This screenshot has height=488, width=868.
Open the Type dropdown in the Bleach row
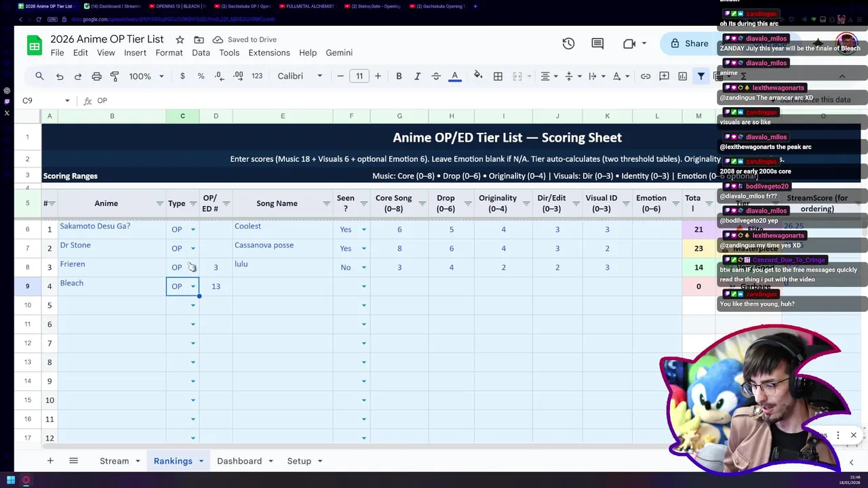[193, 286]
